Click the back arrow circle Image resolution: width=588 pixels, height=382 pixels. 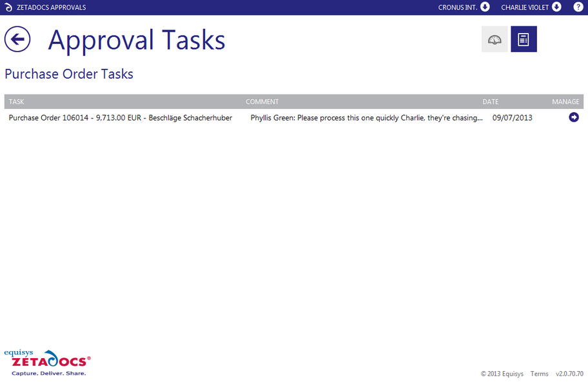tap(17, 39)
